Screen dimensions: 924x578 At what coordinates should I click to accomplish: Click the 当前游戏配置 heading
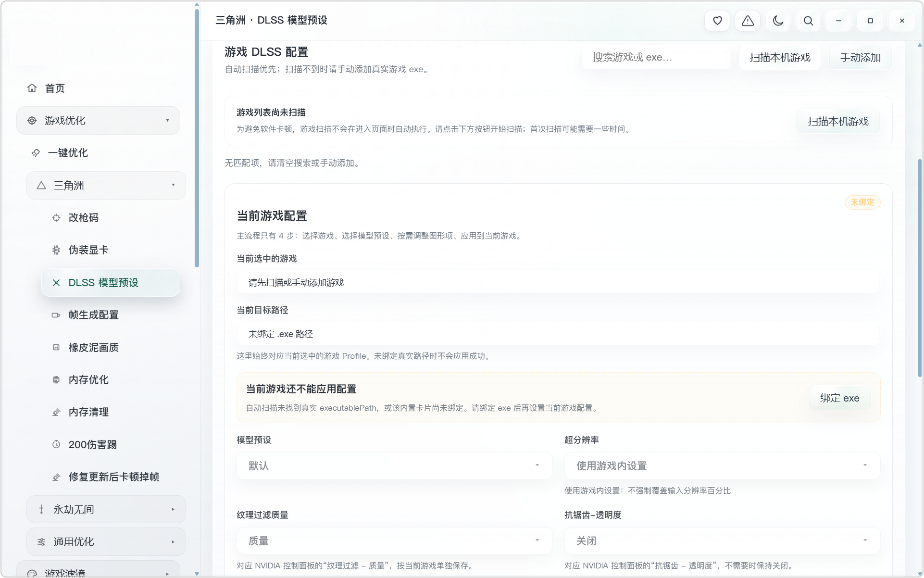272,216
